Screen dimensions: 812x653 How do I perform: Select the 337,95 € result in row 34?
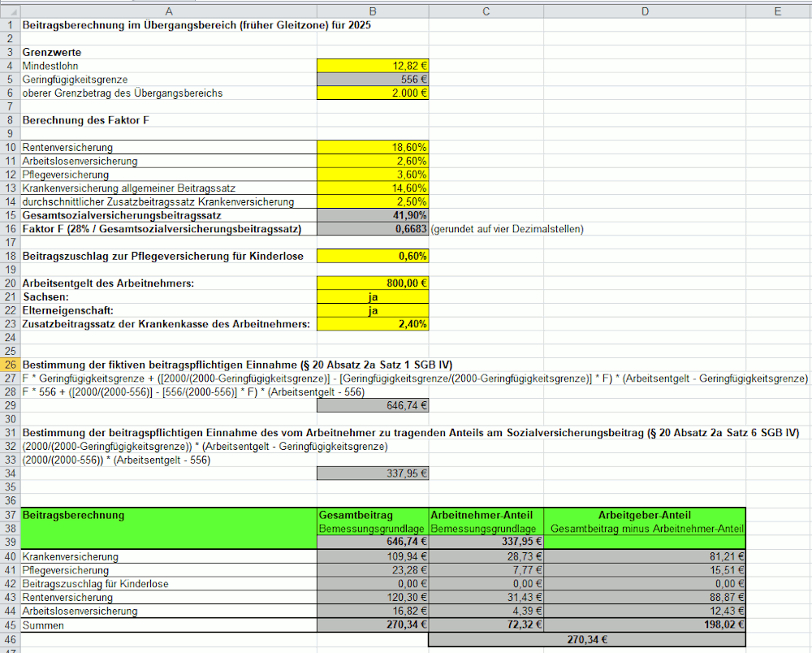(x=373, y=474)
